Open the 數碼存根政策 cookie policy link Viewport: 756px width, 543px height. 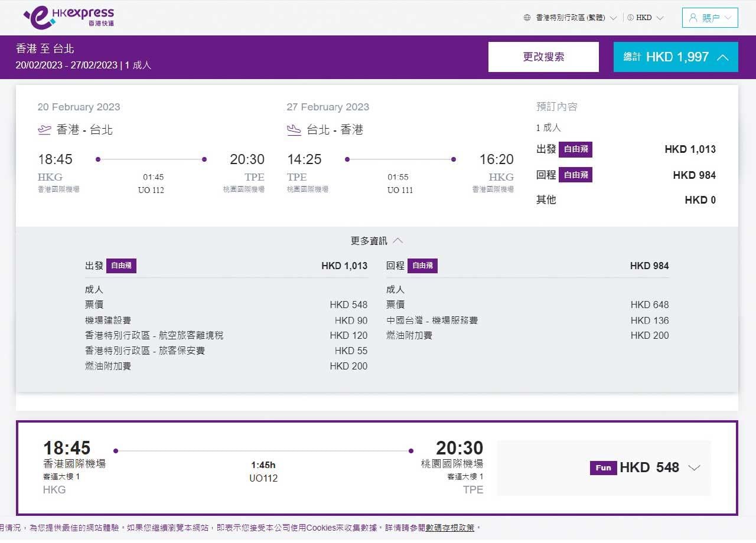coord(449,528)
